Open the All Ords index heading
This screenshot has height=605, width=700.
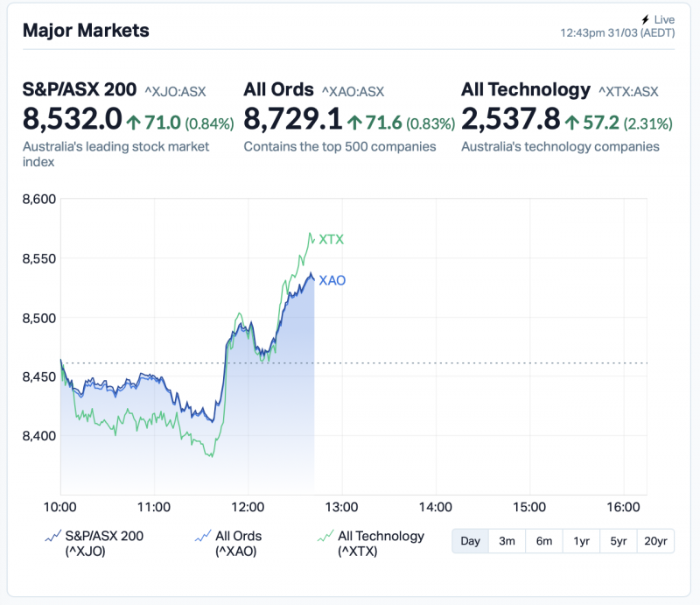278,89
